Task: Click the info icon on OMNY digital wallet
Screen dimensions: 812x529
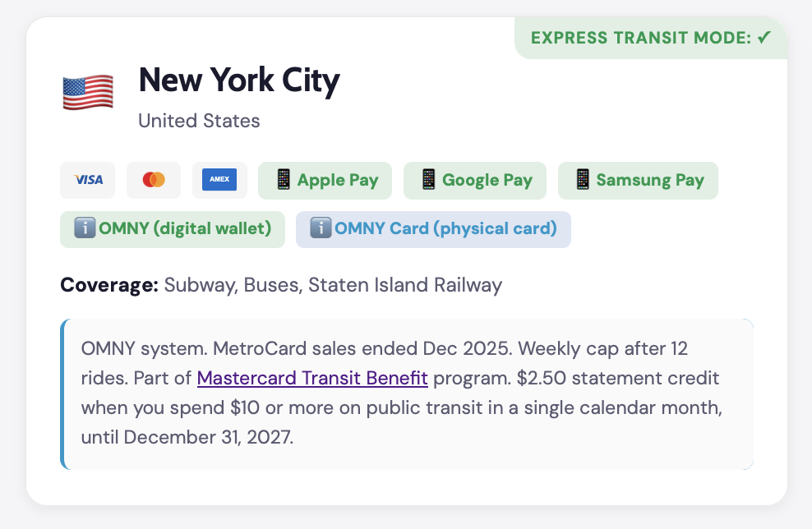Action: [x=85, y=228]
